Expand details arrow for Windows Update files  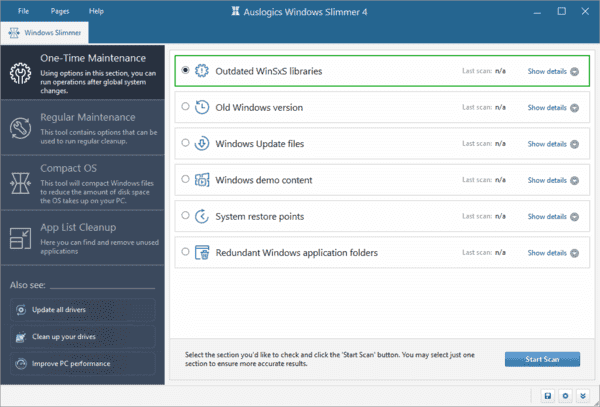pyautogui.click(x=574, y=144)
